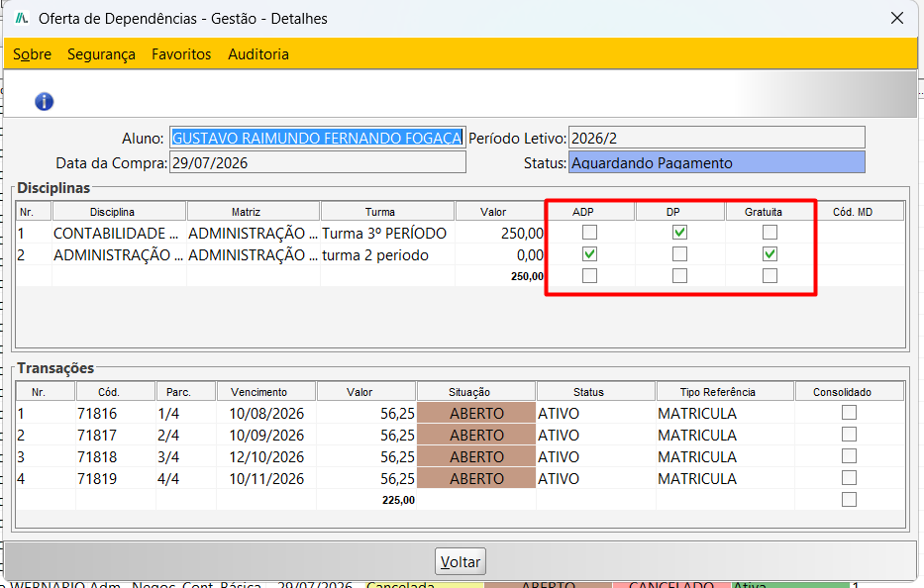
Task: Select transaction code 71818
Action: (x=116, y=457)
